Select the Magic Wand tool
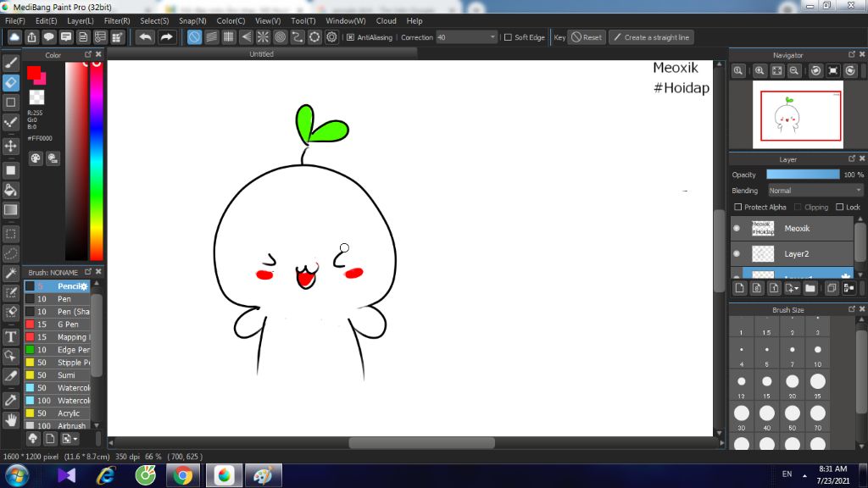 [10, 273]
